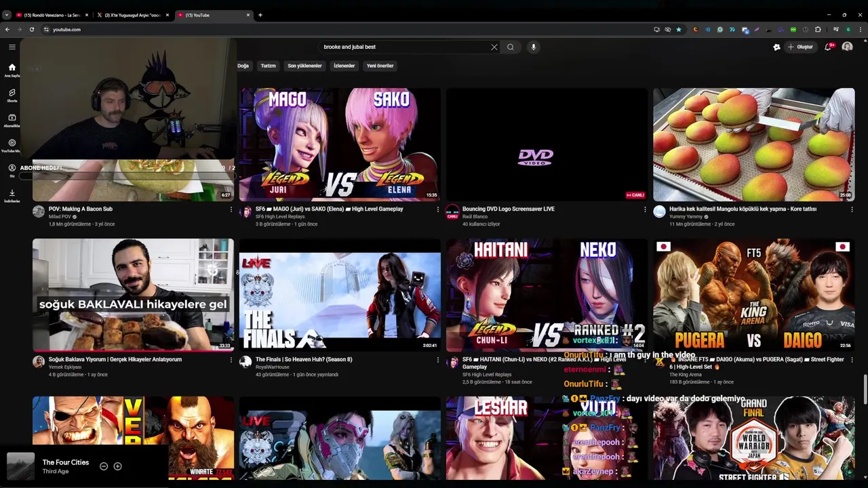Select the Turizm filter chip

coord(269,66)
